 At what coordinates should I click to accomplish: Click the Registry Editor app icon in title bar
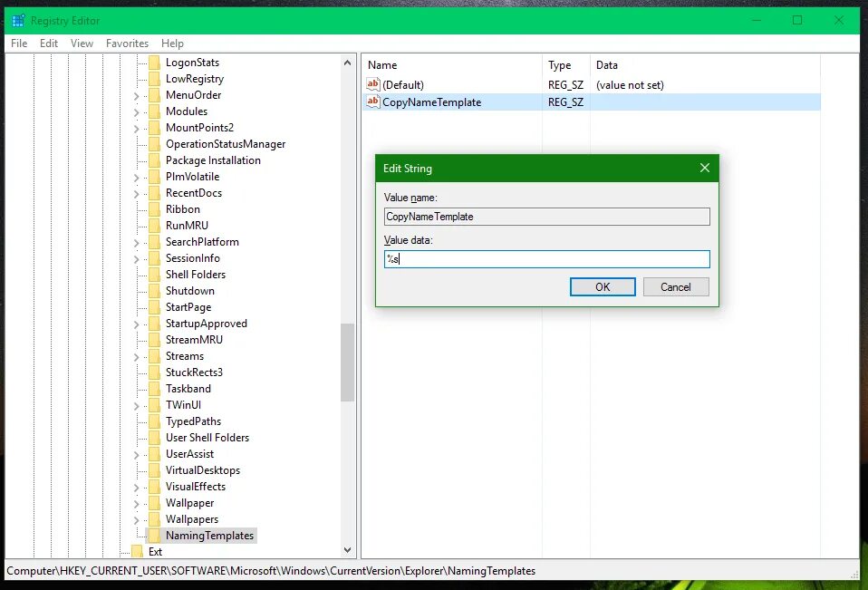pos(18,21)
